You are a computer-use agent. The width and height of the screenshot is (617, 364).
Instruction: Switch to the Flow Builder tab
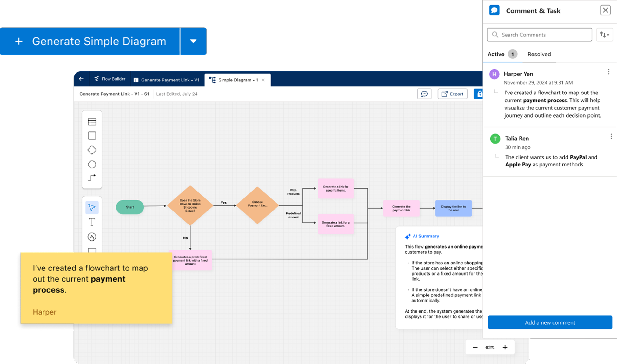[110, 79]
